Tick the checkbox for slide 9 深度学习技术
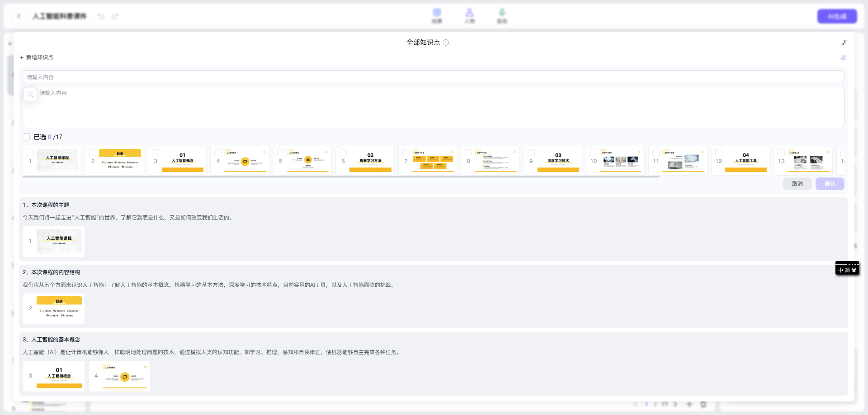Screen dimensions: 868x415 [x=531, y=153]
